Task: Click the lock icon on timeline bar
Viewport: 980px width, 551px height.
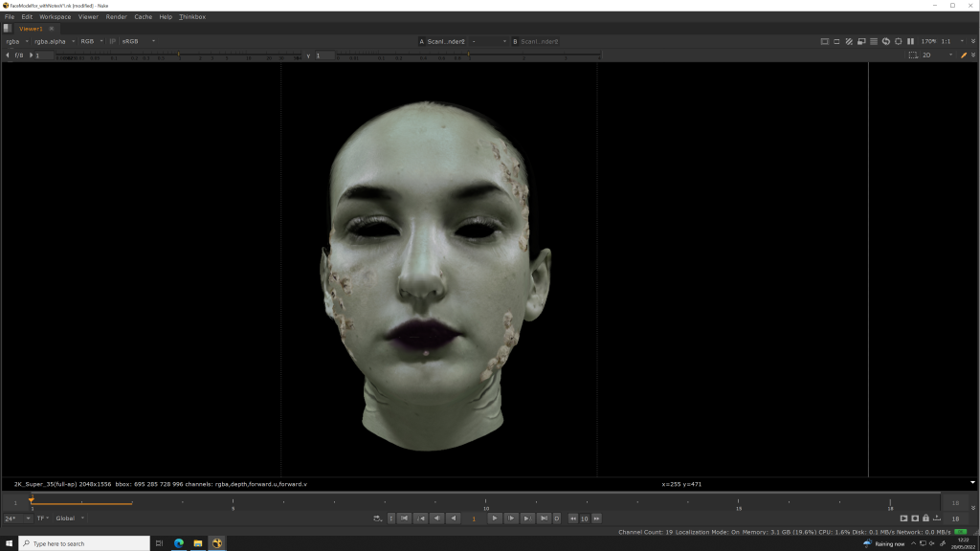Action: (x=926, y=518)
